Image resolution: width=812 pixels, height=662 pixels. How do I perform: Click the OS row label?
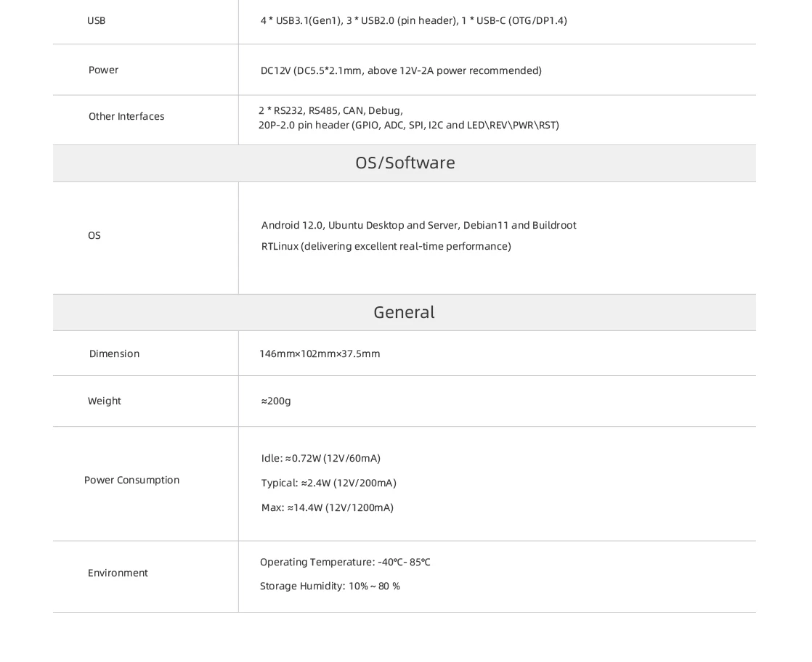coord(94,235)
